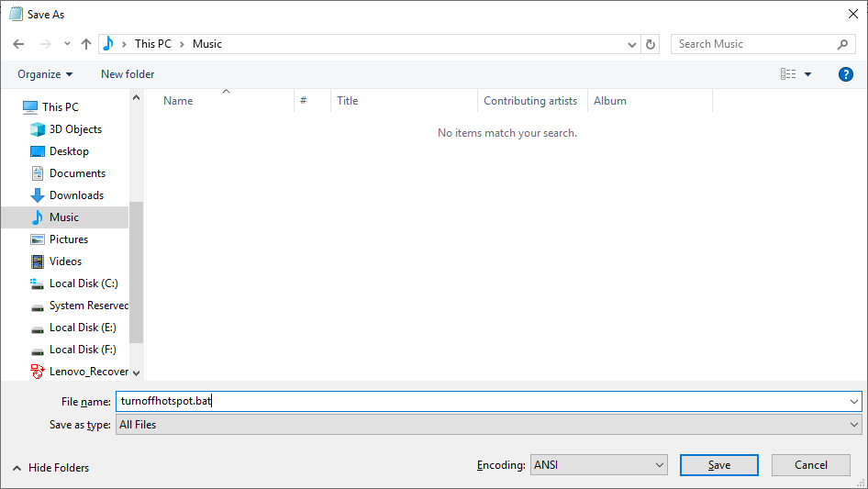Click the Documents page icon
This screenshot has width=868, height=489.
click(38, 173)
